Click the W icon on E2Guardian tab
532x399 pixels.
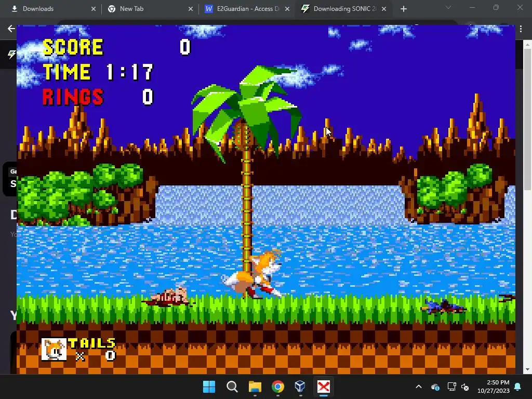209,9
